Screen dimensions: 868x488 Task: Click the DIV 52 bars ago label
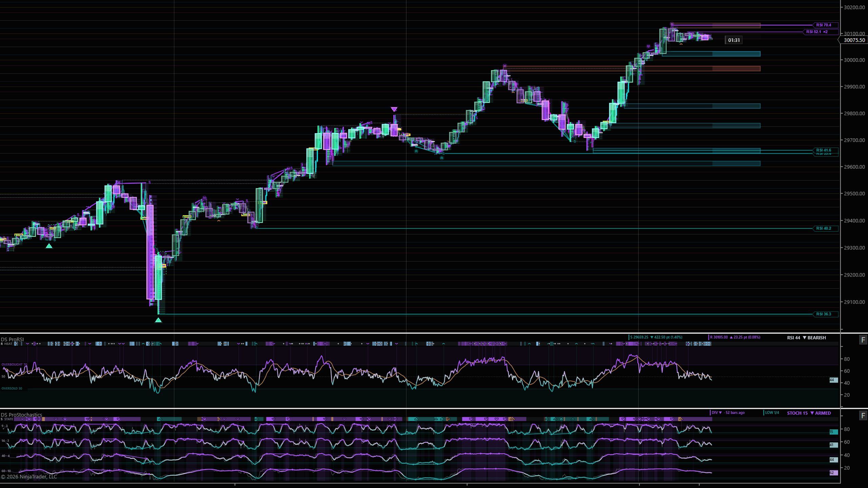pos(728,413)
